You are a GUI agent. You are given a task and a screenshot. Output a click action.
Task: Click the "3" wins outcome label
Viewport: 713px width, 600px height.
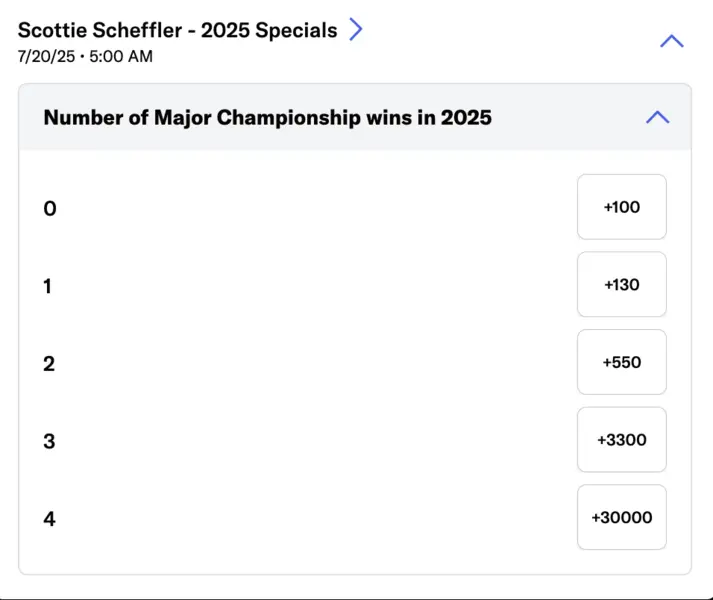point(49,441)
